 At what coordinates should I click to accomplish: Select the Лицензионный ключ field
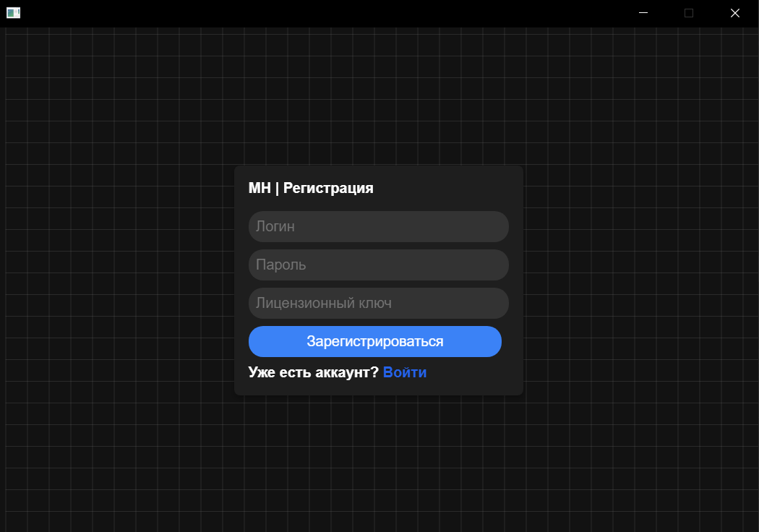click(x=378, y=303)
